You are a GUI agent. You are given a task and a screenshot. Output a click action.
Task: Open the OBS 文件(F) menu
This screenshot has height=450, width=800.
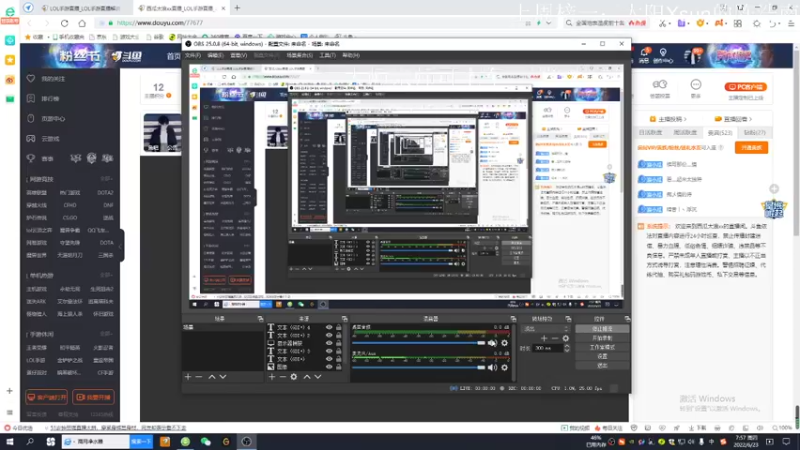[x=193, y=55]
